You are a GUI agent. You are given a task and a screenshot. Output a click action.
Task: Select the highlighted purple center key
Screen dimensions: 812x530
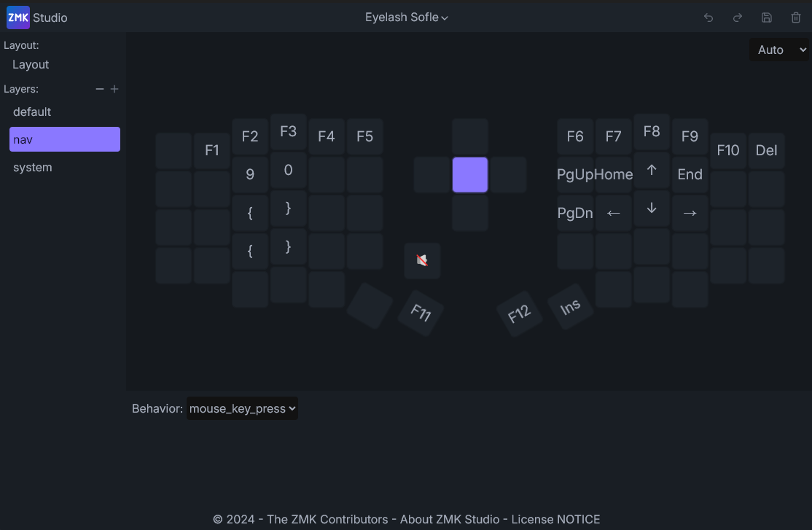pyautogui.click(x=470, y=174)
